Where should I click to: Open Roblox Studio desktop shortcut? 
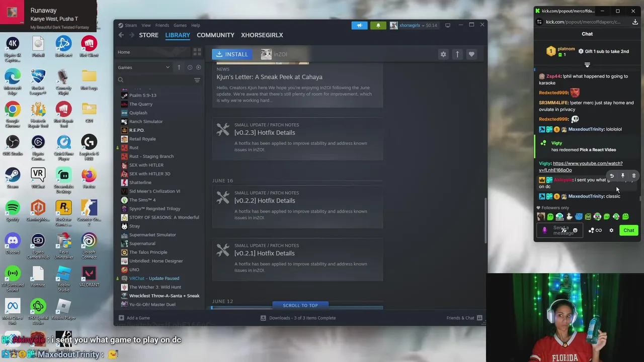coord(63,280)
